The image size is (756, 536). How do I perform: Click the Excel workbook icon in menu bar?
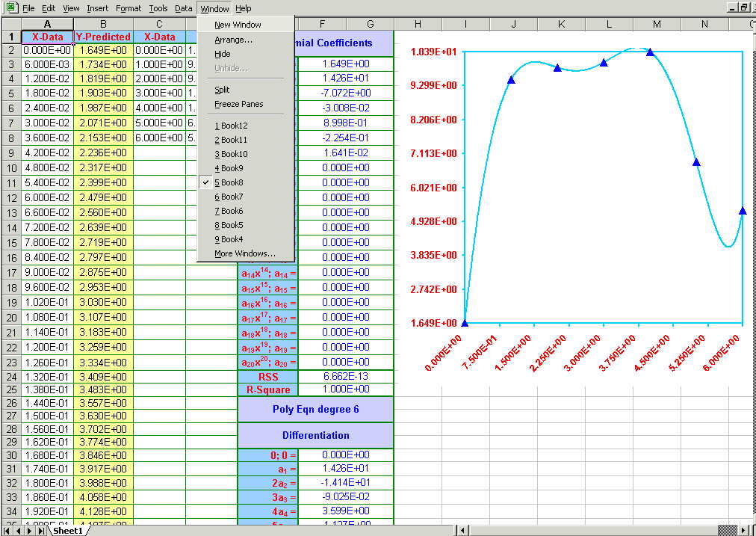pos(11,8)
